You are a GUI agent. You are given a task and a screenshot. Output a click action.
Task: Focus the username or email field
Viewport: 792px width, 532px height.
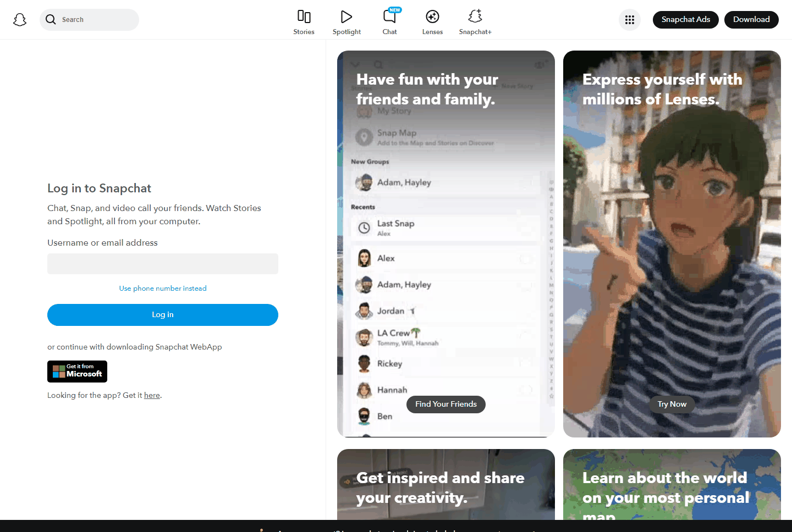click(163, 264)
